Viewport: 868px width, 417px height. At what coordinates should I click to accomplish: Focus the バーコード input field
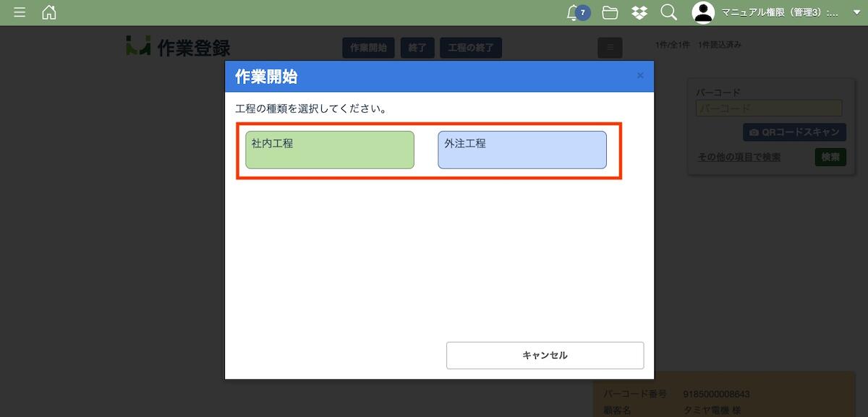point(769,108)
